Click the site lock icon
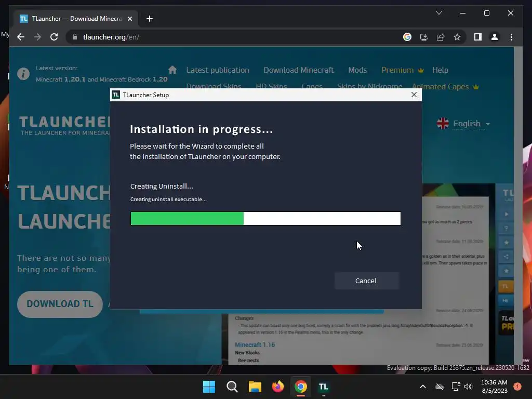Image resolution: width=532 pixels, height=399 pixels. 75,37
